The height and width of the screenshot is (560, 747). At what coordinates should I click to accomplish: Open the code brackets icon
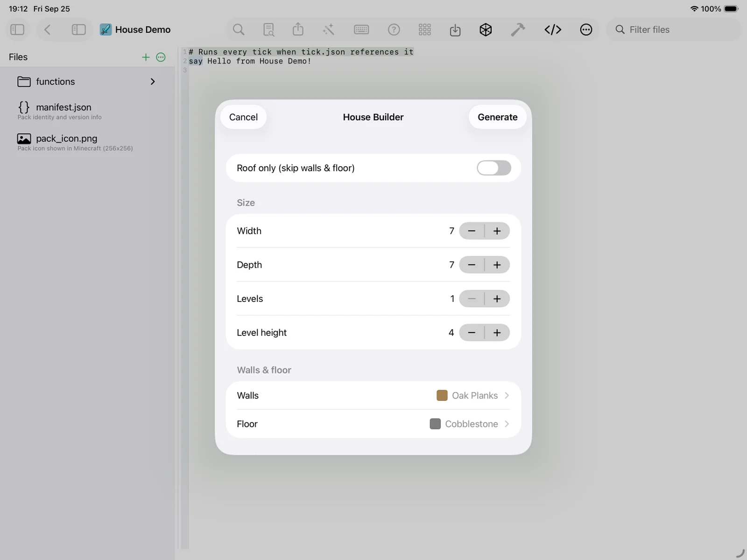553,29
